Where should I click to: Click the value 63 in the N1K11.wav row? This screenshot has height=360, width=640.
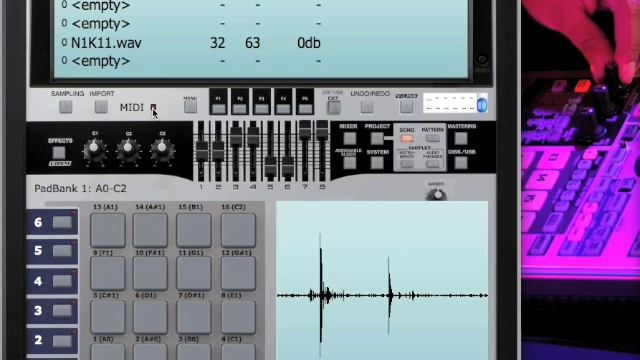pos(253,42)
